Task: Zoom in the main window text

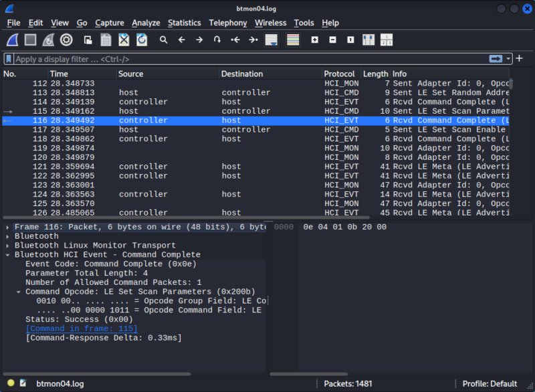Action: (314, 40)
